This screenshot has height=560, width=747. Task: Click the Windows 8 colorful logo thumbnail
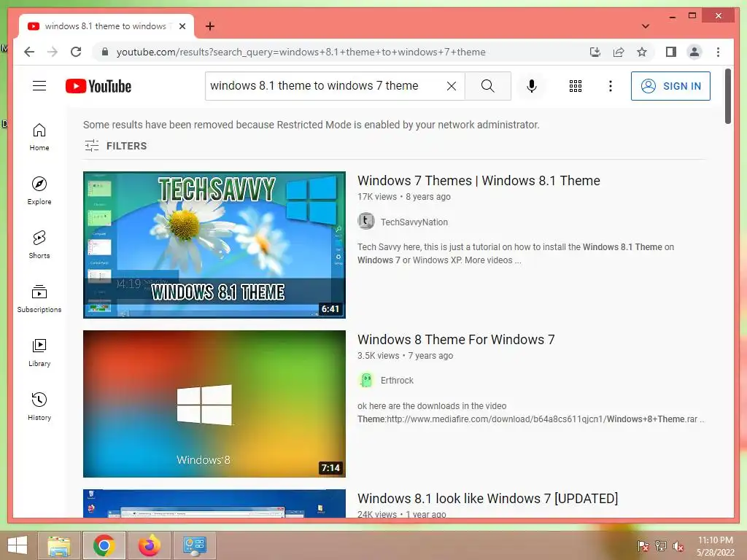tap(214, 404)
